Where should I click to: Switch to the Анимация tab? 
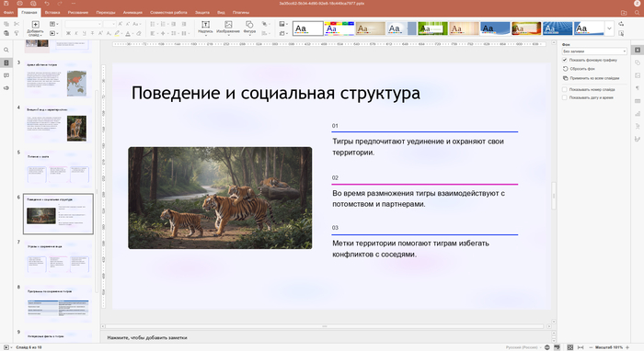click(x=132, y=12)
